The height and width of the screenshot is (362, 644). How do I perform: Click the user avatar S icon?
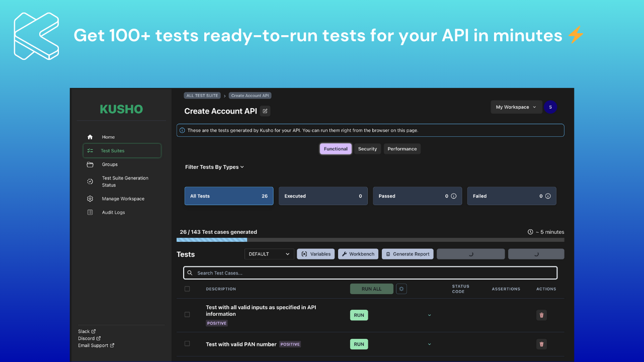(x=550, y=107)
